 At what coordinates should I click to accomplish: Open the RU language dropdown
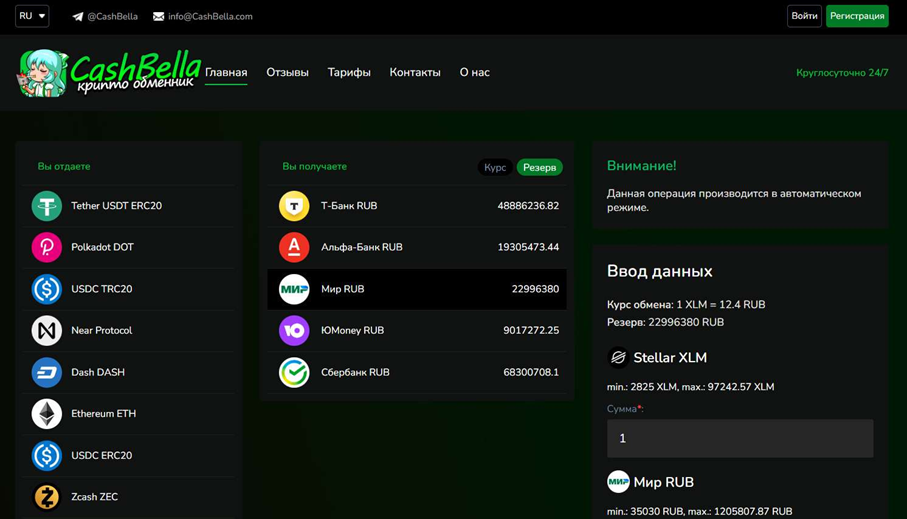click(x=32, y=16)
